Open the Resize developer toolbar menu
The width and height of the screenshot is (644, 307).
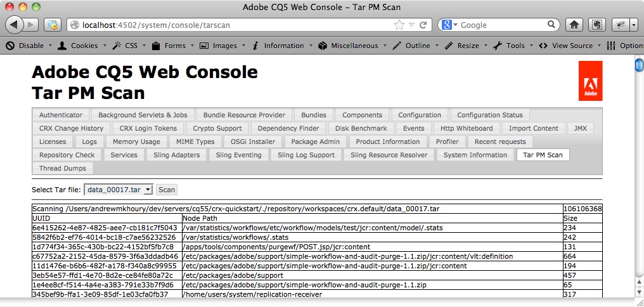pos(463,46)
